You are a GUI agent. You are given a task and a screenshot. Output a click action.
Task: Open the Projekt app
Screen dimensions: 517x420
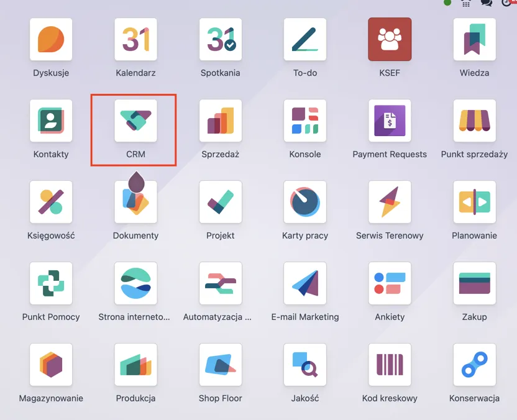click(x=220, y=202)
